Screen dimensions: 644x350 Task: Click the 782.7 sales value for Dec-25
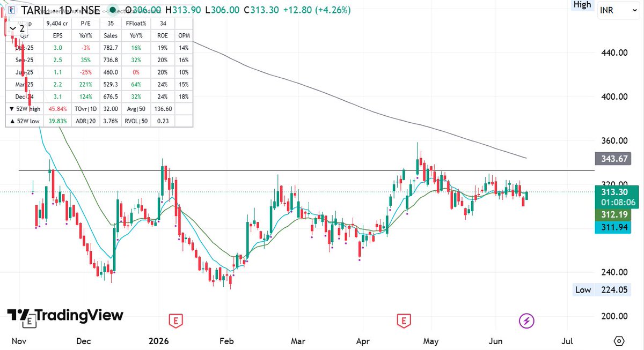111,48
